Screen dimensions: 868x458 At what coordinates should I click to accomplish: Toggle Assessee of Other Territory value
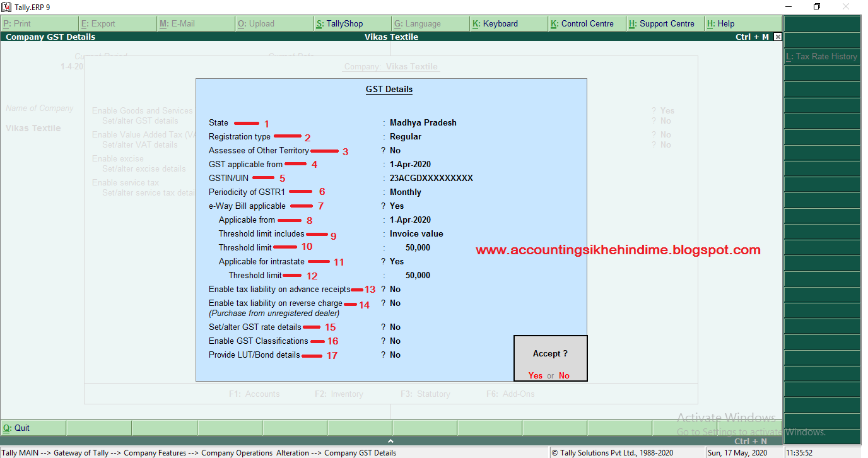[x=395, y=150]
